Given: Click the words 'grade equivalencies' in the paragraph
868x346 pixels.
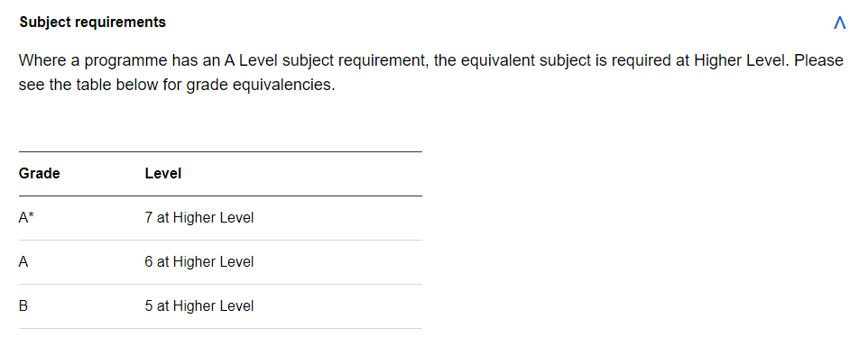Looking at the screenshot, I should click(260, 86).
